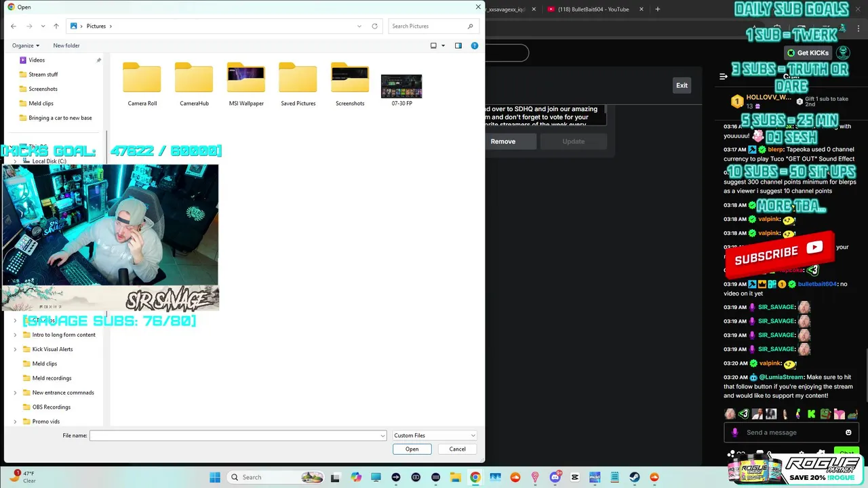The image size is (868, 488).
Task: Click bulletbait604 username in chat
Action: 817,284
